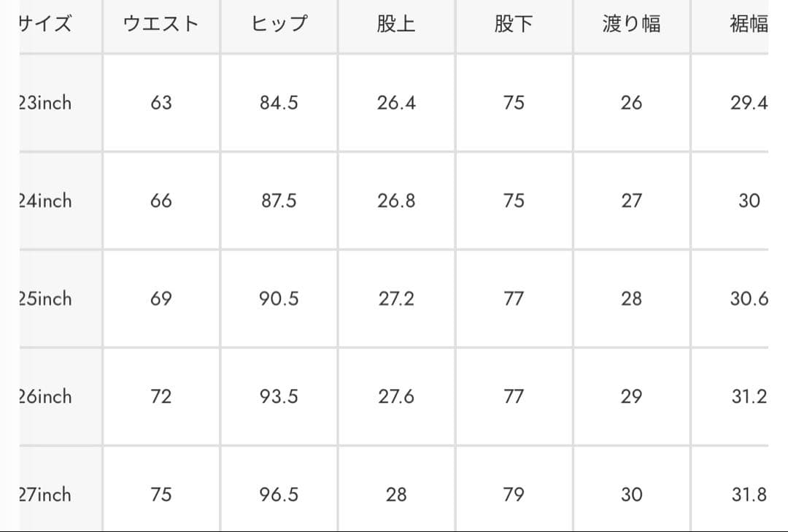Click inseam value 79 in 27inch row
The width and height of the screenshot is (788, 532).
coord(514,494)
